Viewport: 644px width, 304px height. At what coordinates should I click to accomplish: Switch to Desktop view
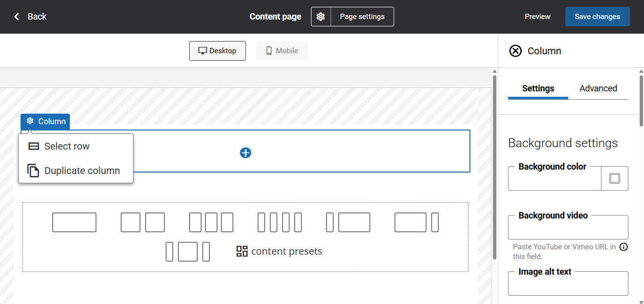[218, 51]
